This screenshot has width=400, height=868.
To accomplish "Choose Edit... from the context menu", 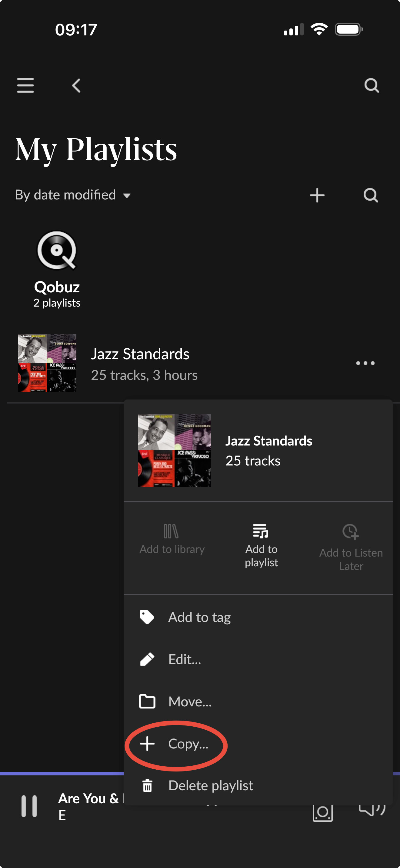I will pyautogui.click(x=258, y=659).
